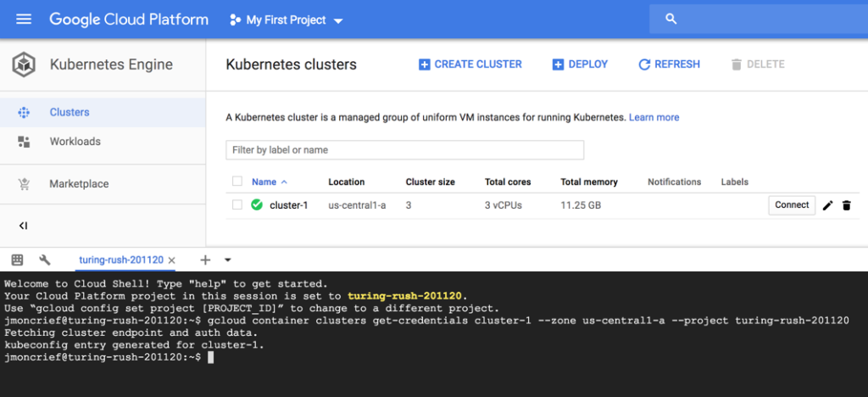Click the Total memory column header
Viewport: 868px width, 397px height.
click(589, 182)
